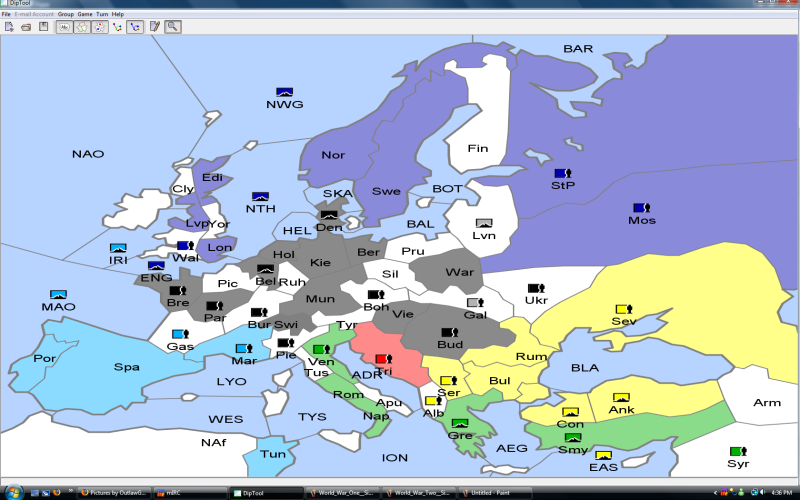Screen dimensions: 800x500
Task: Open the Turn menu
Action: coord(101,14)
